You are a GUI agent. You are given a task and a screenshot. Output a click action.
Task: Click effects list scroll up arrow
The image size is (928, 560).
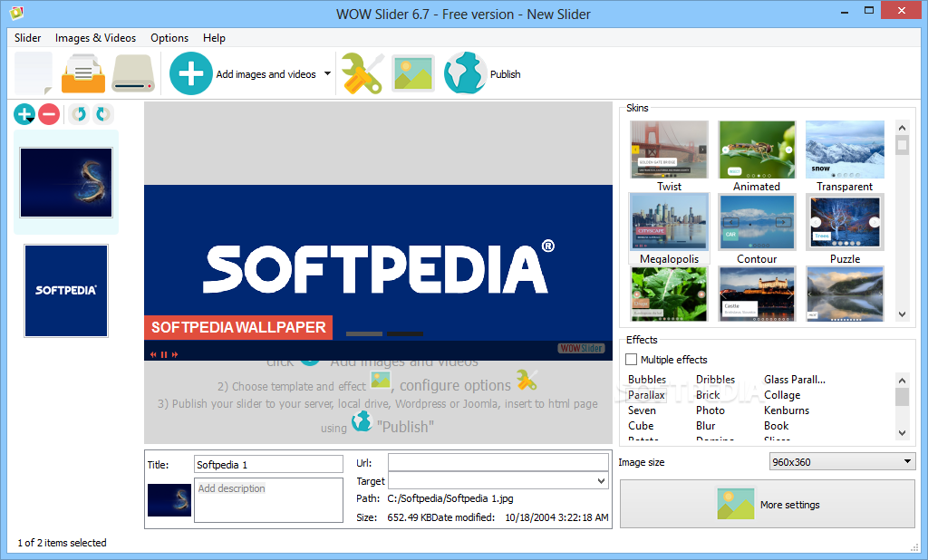coord(902,381)
